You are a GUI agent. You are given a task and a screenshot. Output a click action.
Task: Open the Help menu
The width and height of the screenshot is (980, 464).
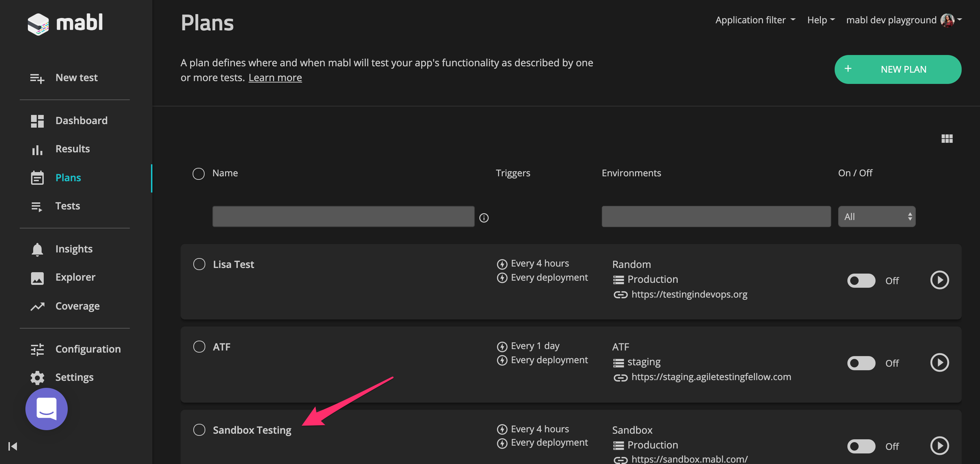pyautogui.click(x=821, y=20)
